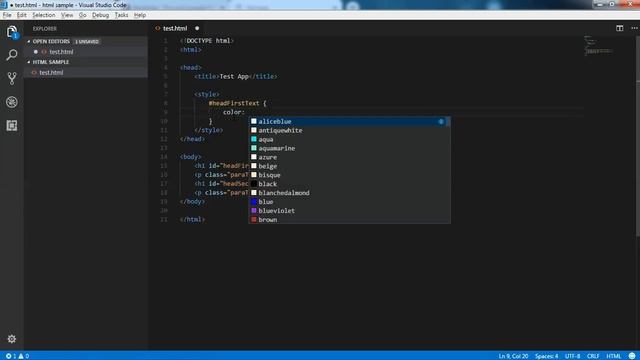This screenshot has height=360, width=640.
Task: Click the feedback smiley in status bar
Action: click(632, 356)
